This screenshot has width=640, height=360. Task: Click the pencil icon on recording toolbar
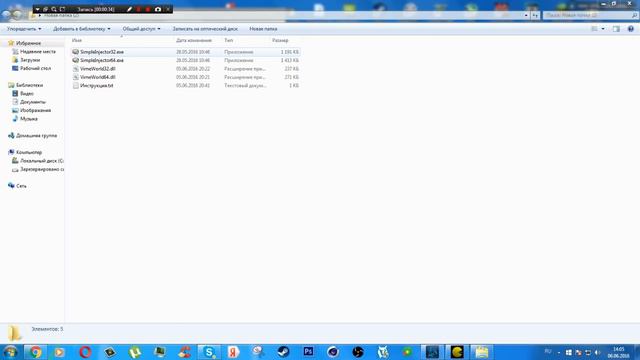[129, 9]
